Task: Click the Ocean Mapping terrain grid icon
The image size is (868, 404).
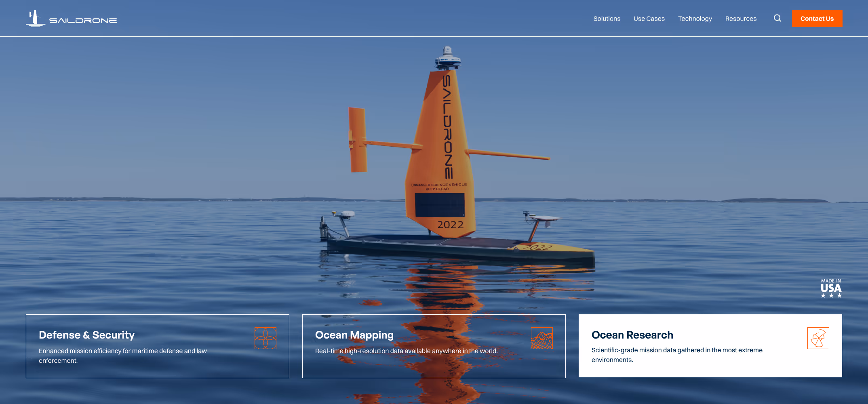Action: click(x=542, y=337)
